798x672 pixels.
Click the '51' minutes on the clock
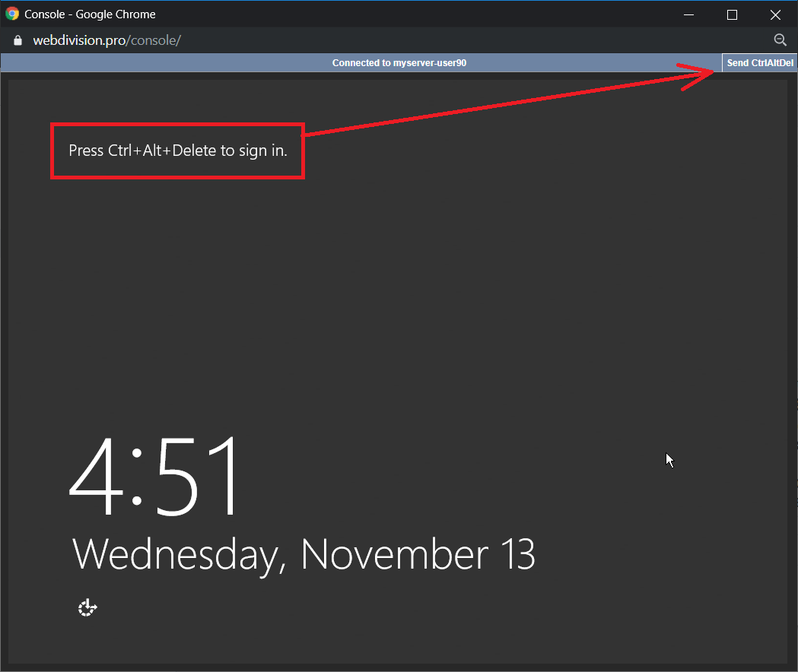(195, 477)
